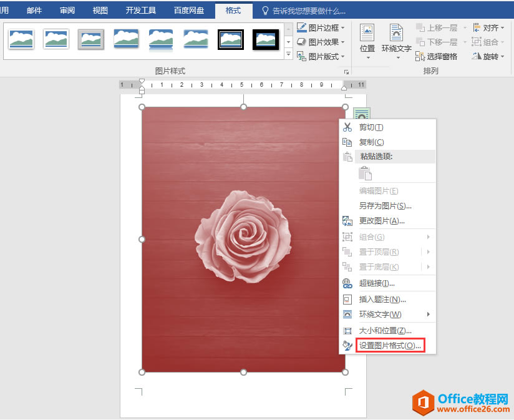
Task: Click the Align (对齐) icon
Action: [x=477, y=27]
